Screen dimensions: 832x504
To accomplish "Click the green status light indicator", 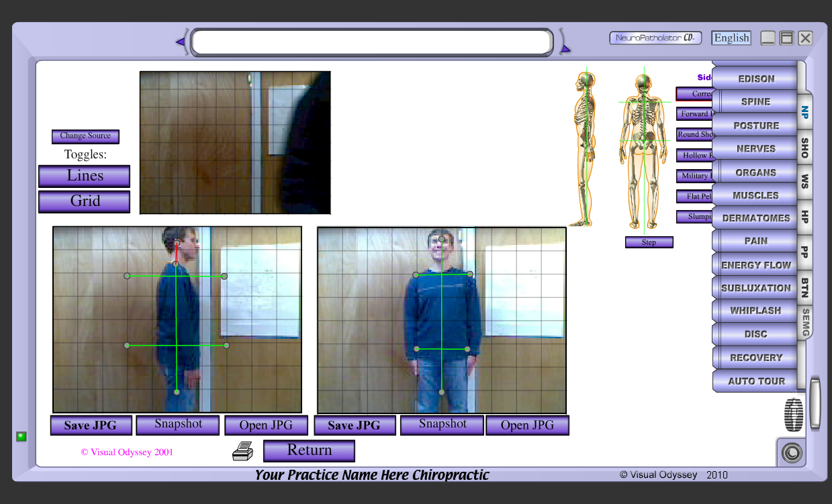I will [x=21, y=437].
